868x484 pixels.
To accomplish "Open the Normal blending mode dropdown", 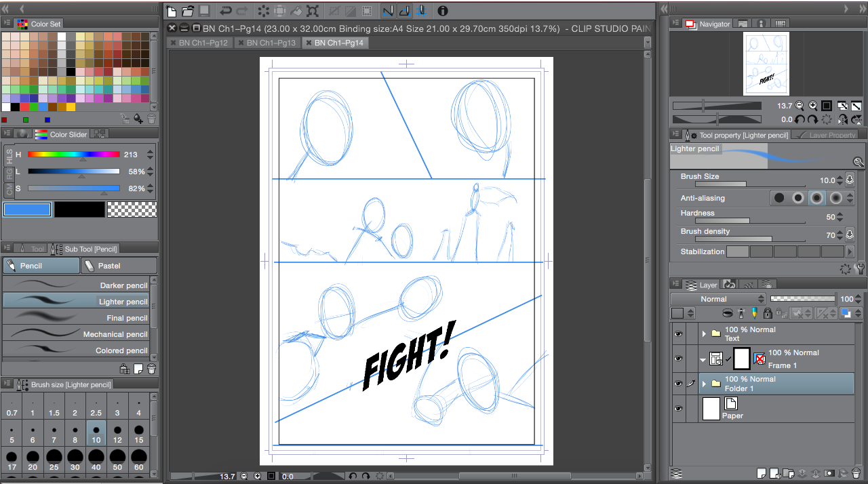I will pyautogui.click(x=718, y=299).
